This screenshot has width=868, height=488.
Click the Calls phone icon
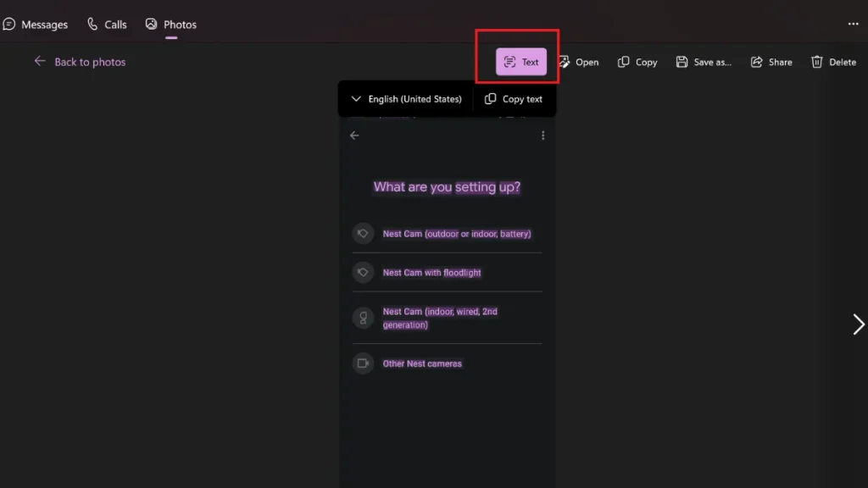pyautogui.click(x=92, y=25)
